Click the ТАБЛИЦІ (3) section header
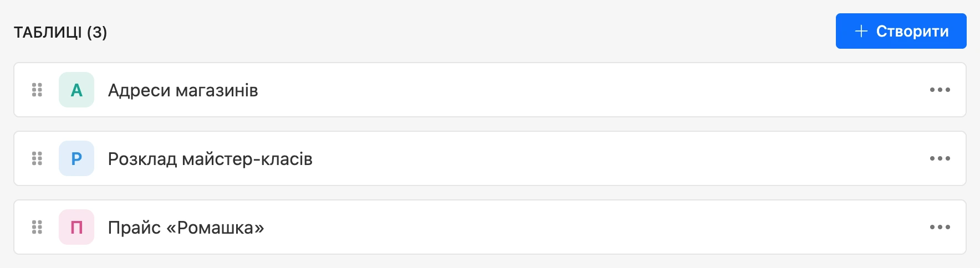This screenshot has height=268, width=980. (x=60, y=32)
